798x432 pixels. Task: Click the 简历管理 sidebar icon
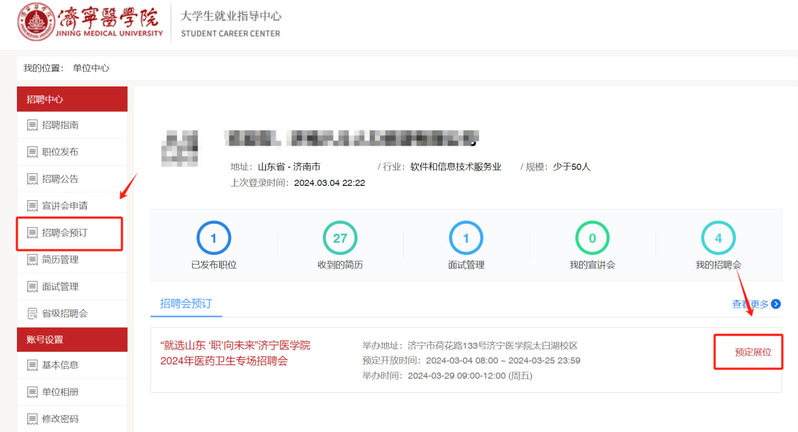(x=32, y=260)
